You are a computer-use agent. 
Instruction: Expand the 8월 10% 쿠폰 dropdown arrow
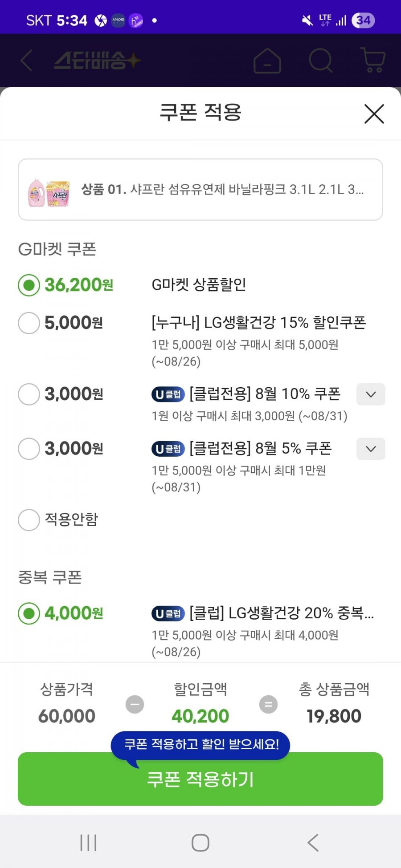tap(371, 394)
